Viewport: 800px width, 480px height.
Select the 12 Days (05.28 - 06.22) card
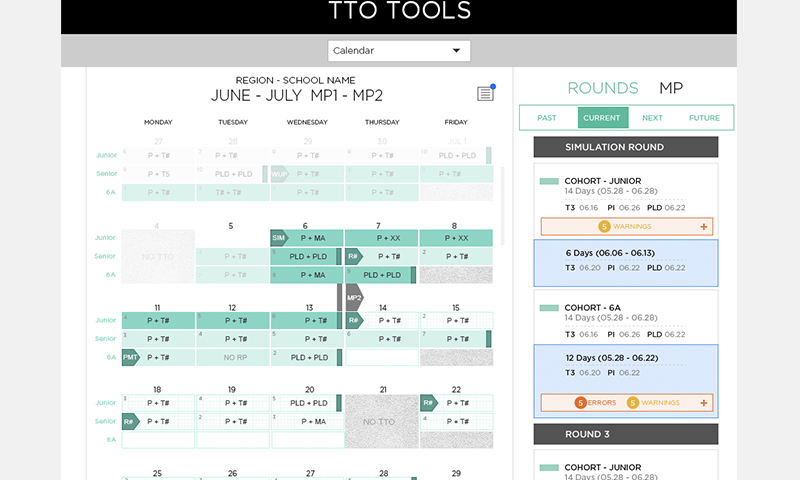(626, 381)
